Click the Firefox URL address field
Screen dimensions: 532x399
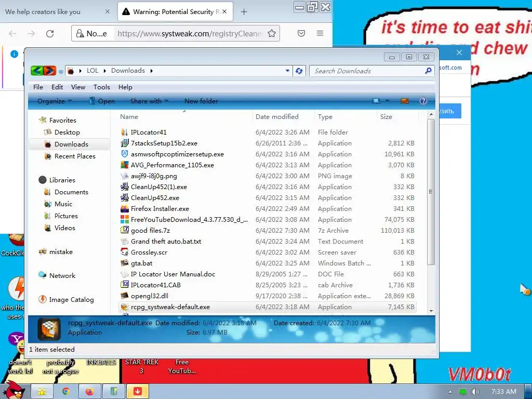click(x=189, y=33)
